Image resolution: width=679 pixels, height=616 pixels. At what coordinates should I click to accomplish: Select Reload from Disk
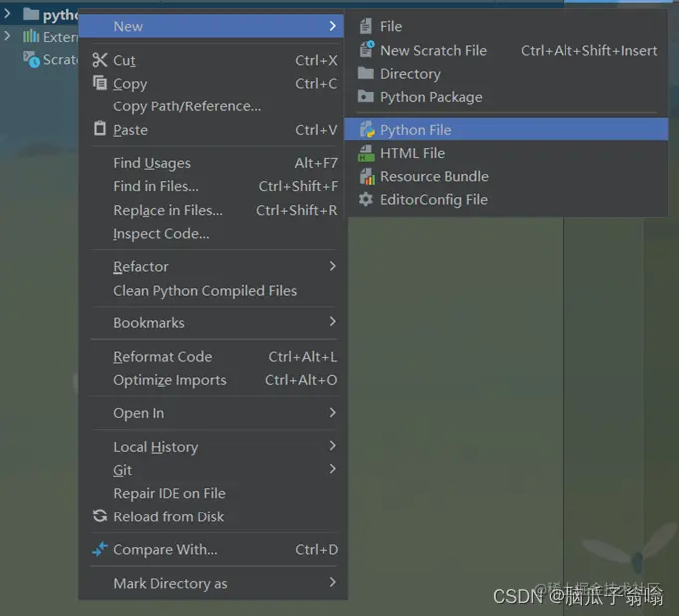(x=213, y=516)
